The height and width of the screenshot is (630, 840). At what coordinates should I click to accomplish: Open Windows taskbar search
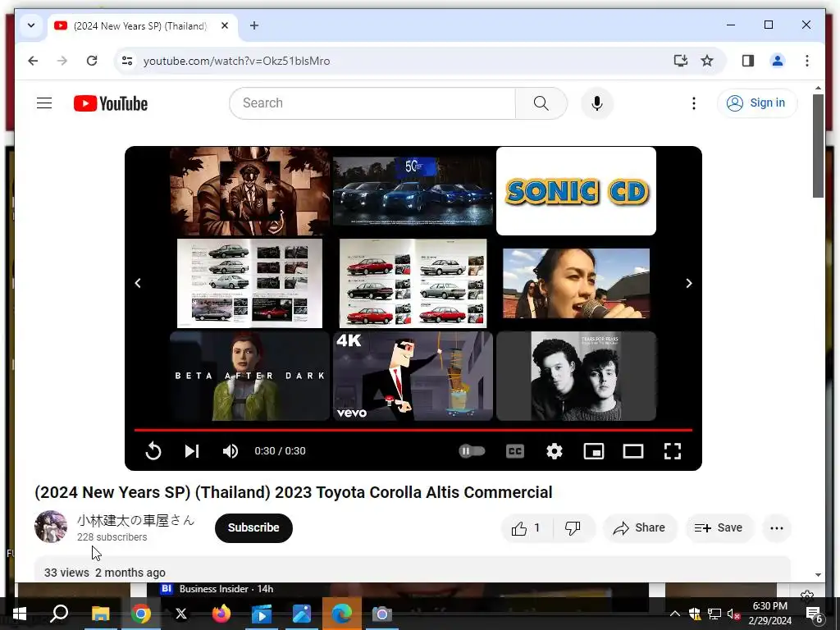pyautogui.click(x=59, y=614)
